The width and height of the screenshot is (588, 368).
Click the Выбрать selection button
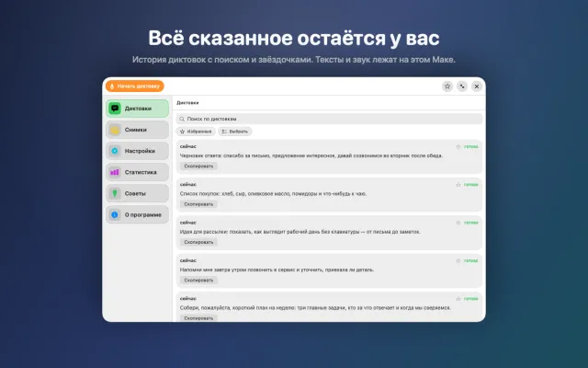235,132
